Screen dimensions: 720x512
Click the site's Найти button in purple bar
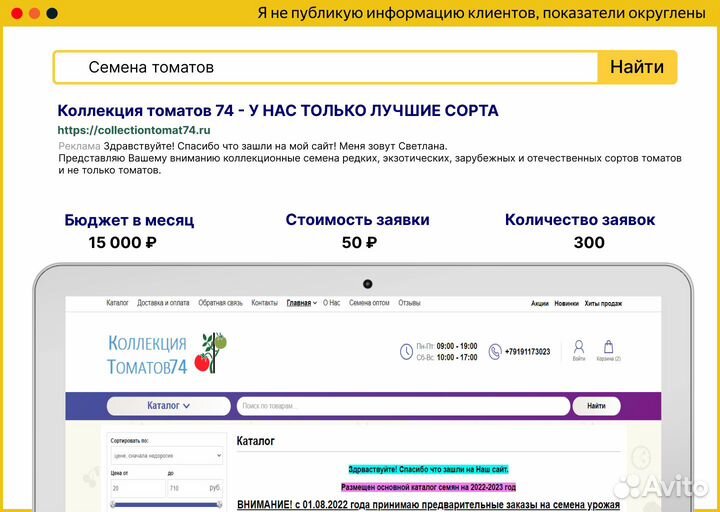click(596, 406)
